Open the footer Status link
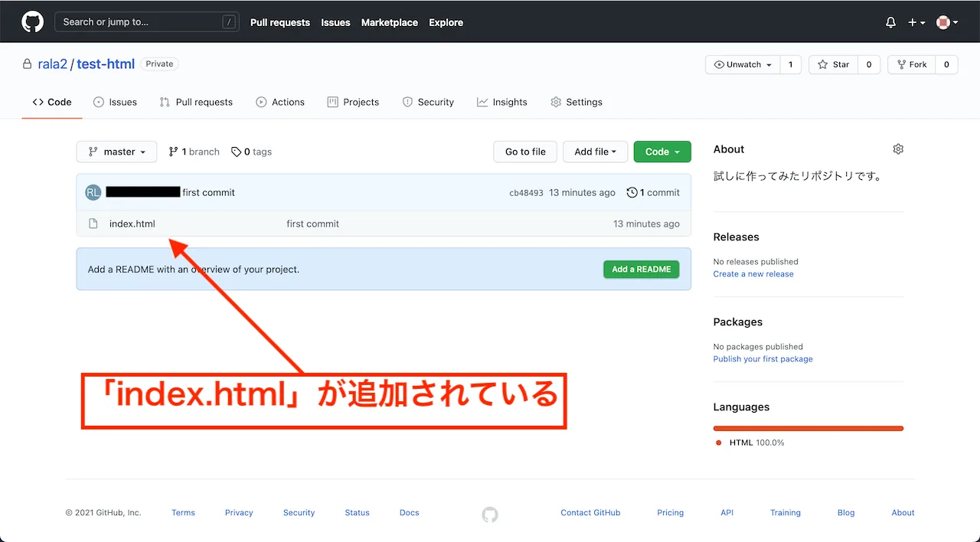Image resolution: width=980 pixels, height=542 pixels. coord(357,513)
